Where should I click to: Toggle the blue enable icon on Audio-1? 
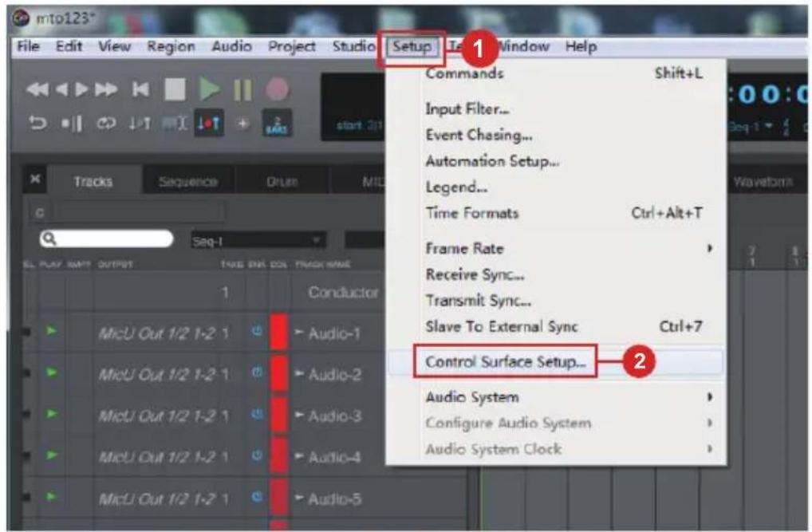(257, 330)
